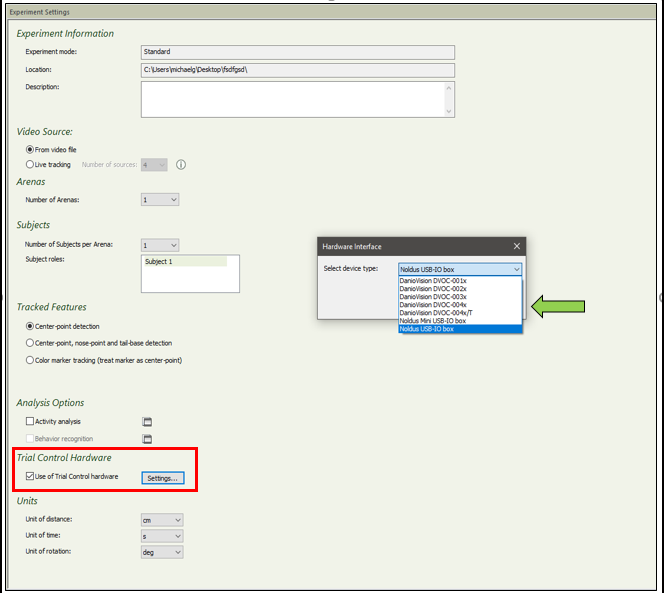Select highlighted Noldus USB-IO box list entry

point(460,329)
